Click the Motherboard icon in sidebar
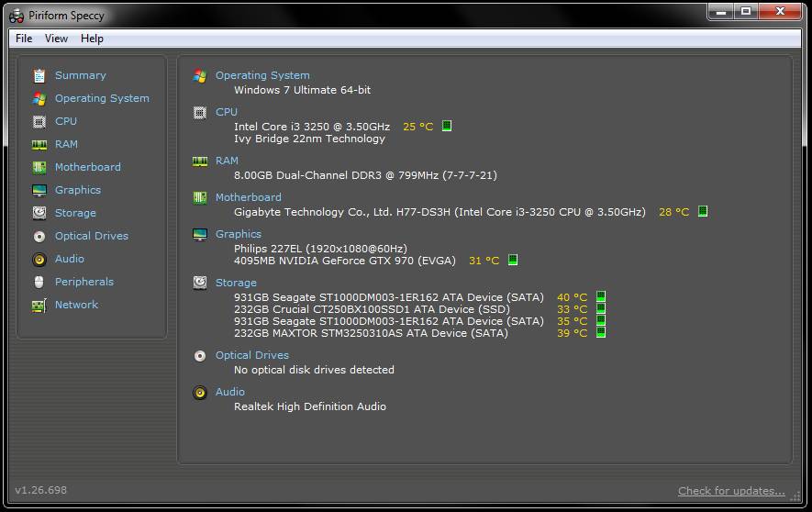 [39, 167]
